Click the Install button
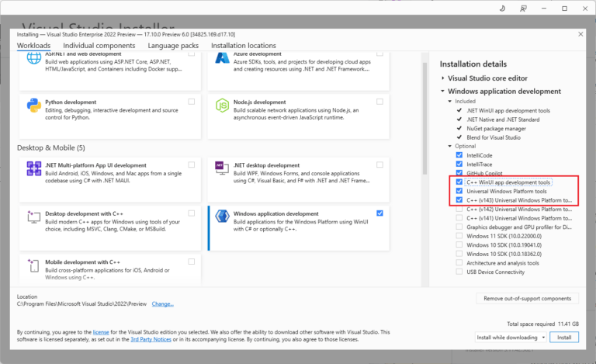596x364 pixels. [564, 338]
